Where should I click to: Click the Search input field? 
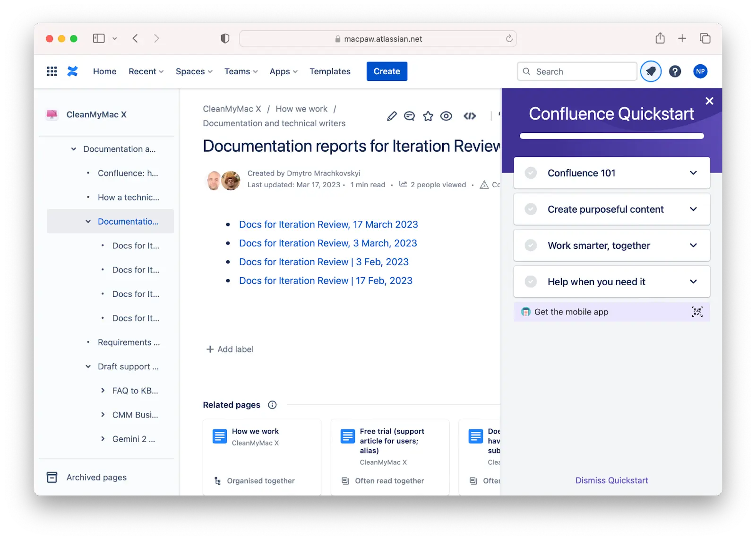pos(581,72)
